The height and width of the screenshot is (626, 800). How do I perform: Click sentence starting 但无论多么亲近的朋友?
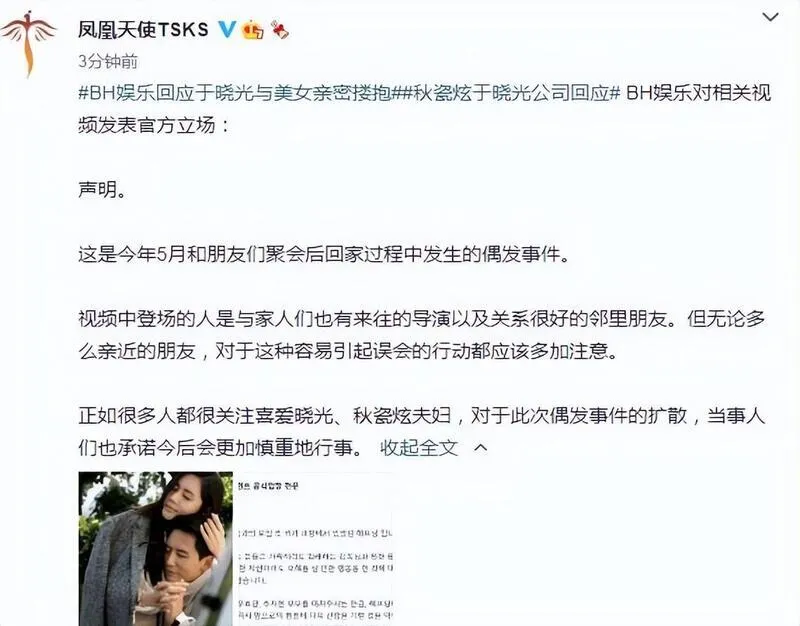(424, 335)
